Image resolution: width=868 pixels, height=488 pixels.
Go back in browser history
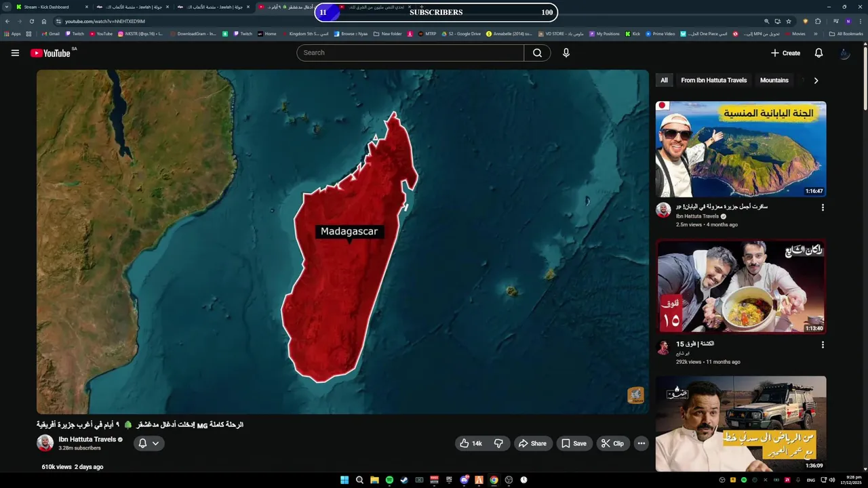[7, 21]
